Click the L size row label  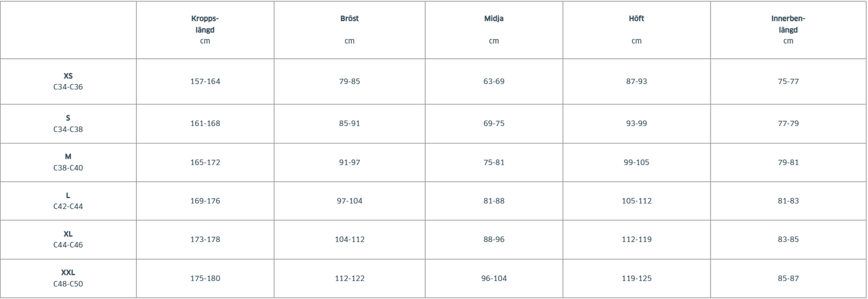pyautogui.click(x=68, y=201)
